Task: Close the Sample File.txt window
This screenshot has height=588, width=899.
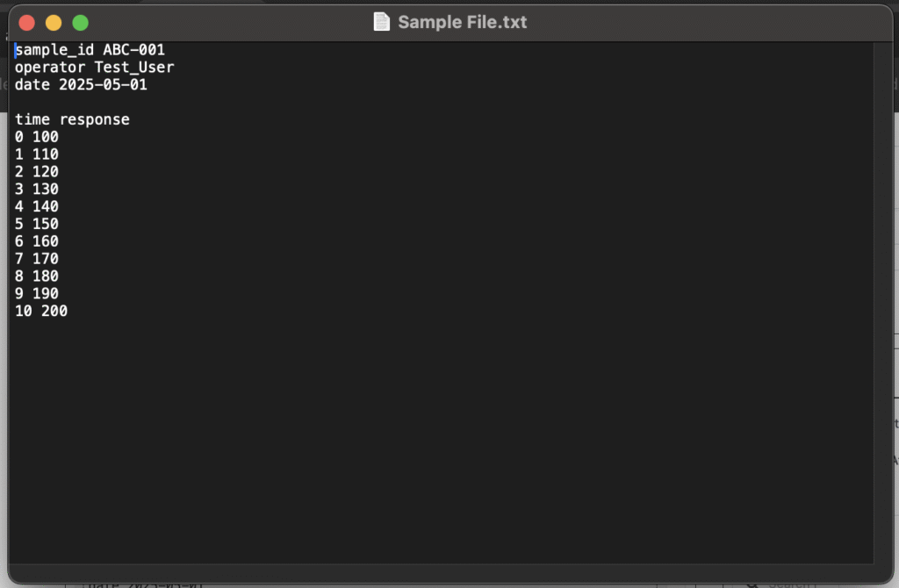Action: [x=26, y=23]
